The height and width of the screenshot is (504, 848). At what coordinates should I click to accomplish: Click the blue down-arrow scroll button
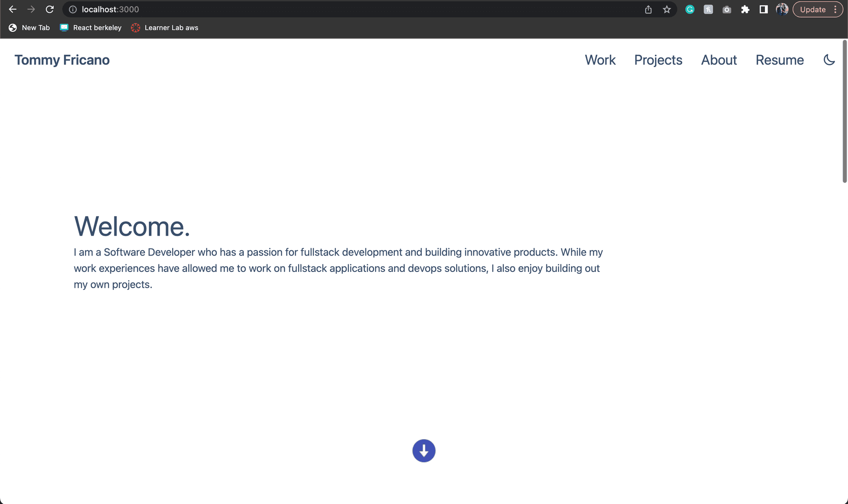(x=424, y=451)
